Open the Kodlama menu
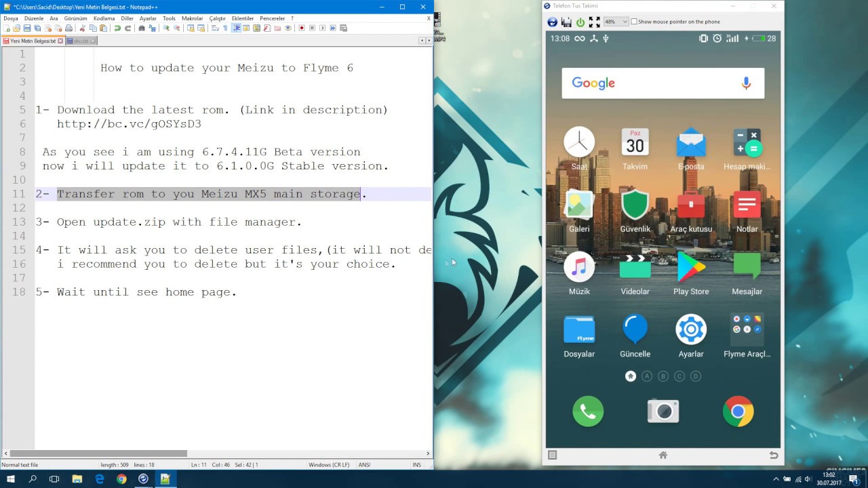 click(104, 18)
